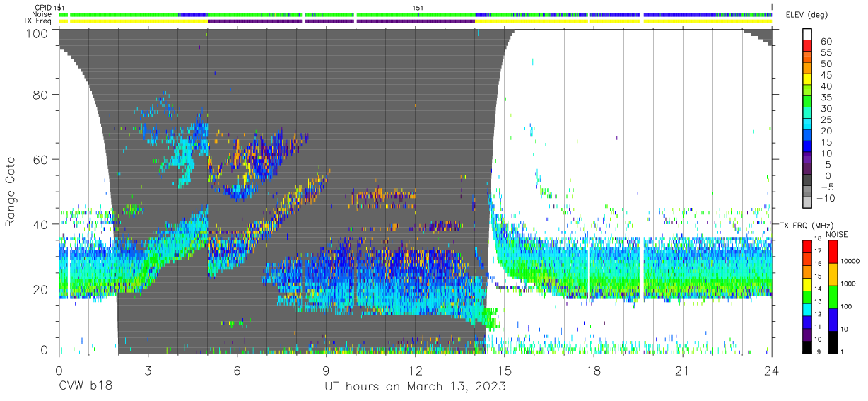Click the '21' tick on the UT hours axis
Image resolution: width=868 pixels, height=401 pixels.
coord(682,371)
